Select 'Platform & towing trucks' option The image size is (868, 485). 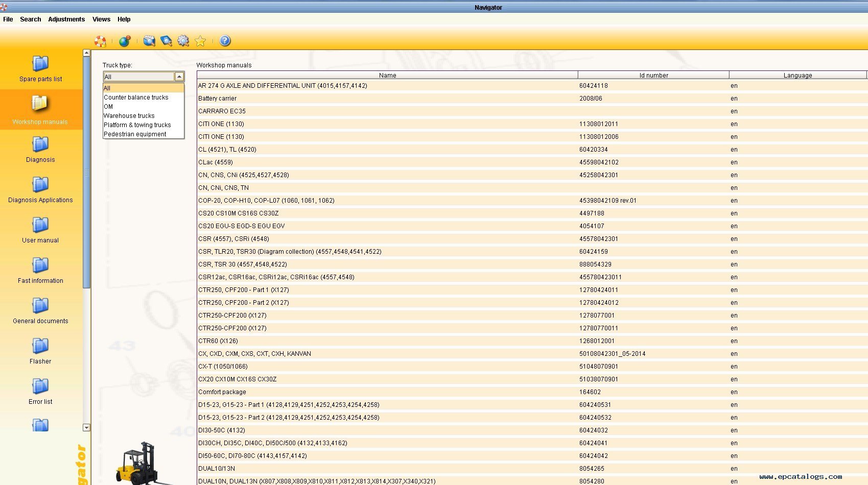click(143, 125)
